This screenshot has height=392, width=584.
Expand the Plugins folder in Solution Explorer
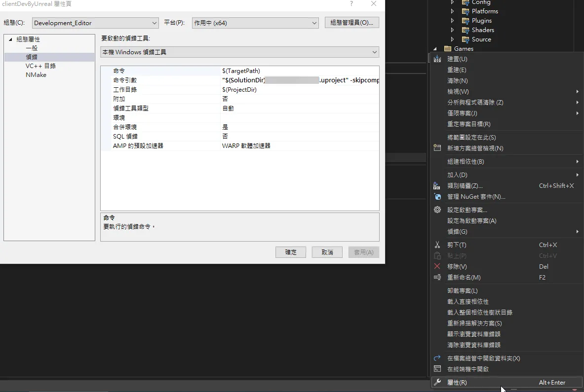[452, 21]
